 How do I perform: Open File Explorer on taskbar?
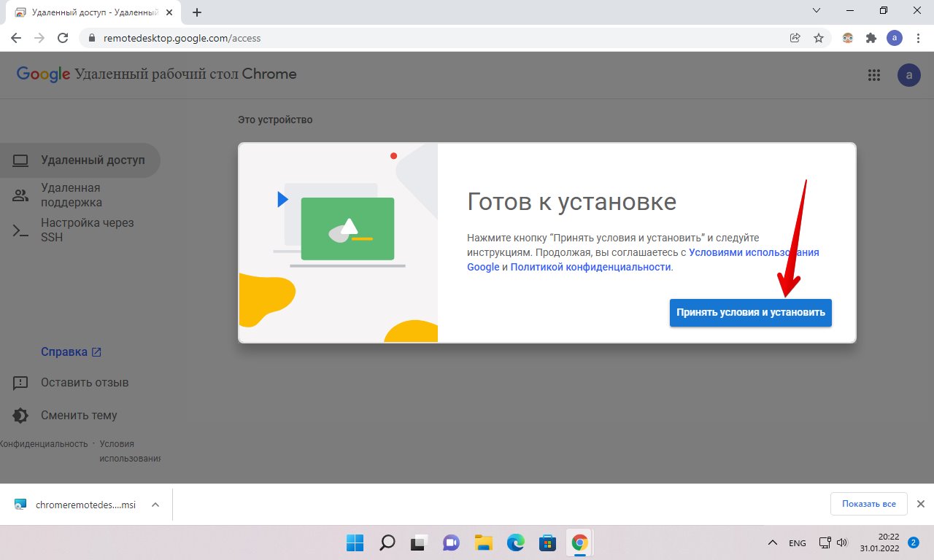click(483, 542)
